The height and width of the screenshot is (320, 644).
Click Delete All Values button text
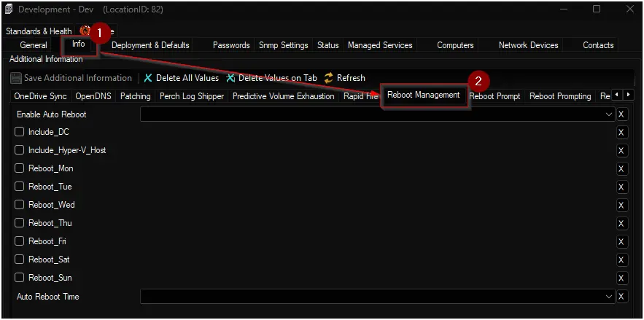point(187,78)
